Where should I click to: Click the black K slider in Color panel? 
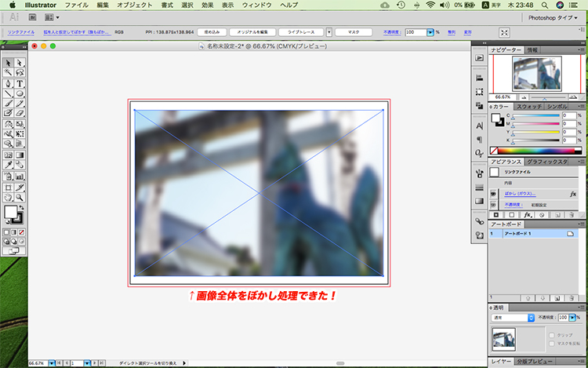(536, 140)
